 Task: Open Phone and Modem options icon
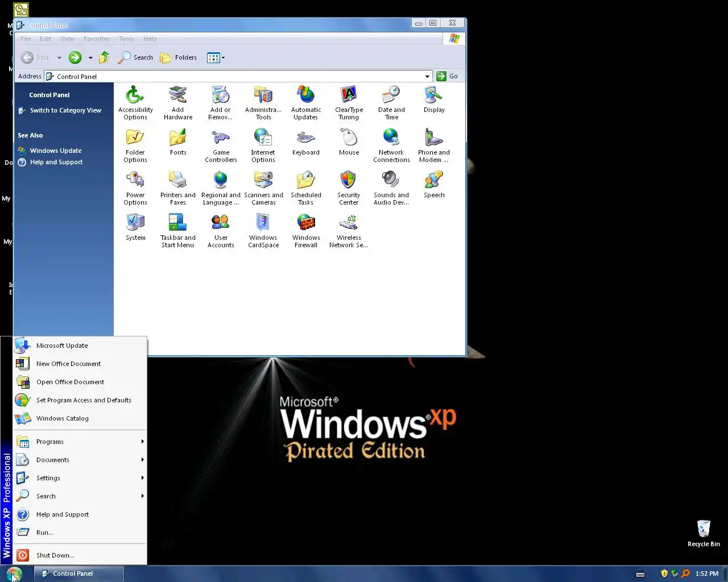click(x=434, y=145)
